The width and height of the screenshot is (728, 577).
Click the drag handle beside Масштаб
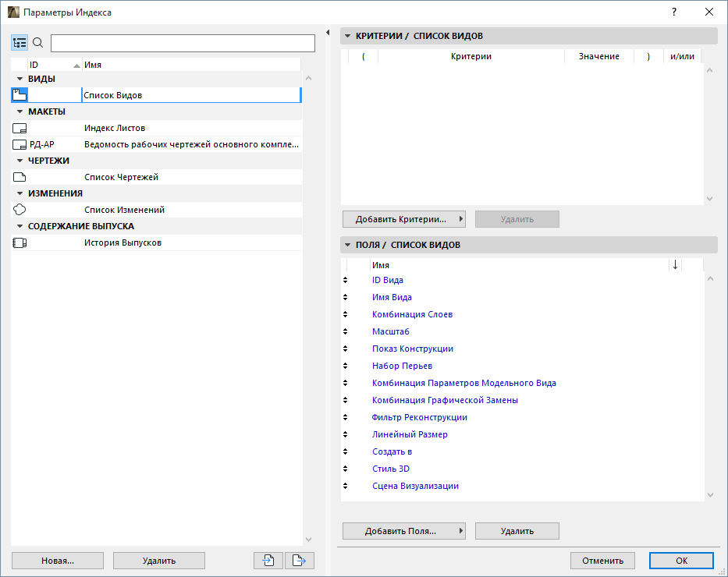346,331
